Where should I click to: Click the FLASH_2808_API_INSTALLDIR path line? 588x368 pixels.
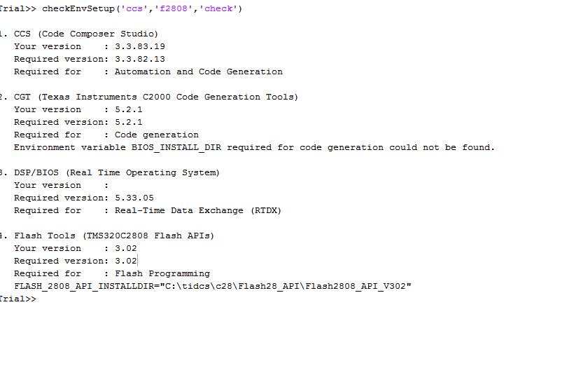pyautogui.click(x=212, y=286)
